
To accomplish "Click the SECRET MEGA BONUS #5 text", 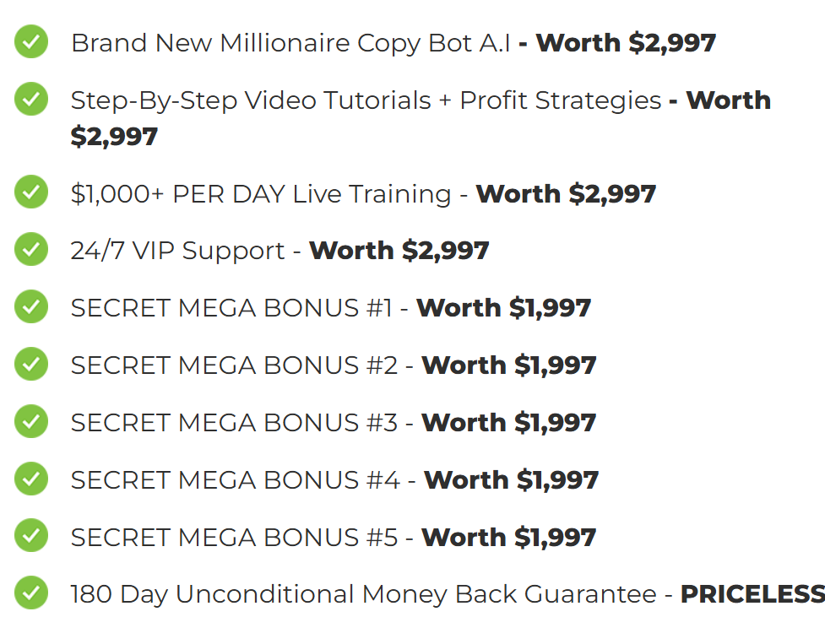I will [x=234, y=538].
